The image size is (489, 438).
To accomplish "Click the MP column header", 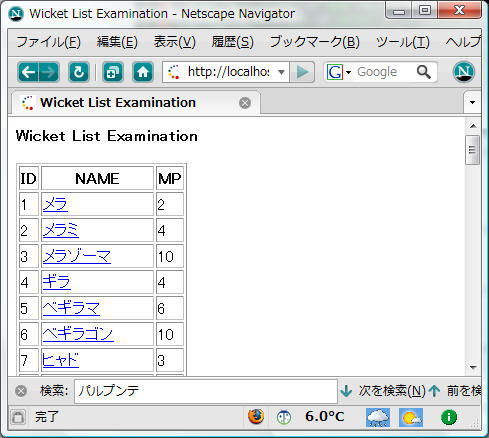I will 170,178.
